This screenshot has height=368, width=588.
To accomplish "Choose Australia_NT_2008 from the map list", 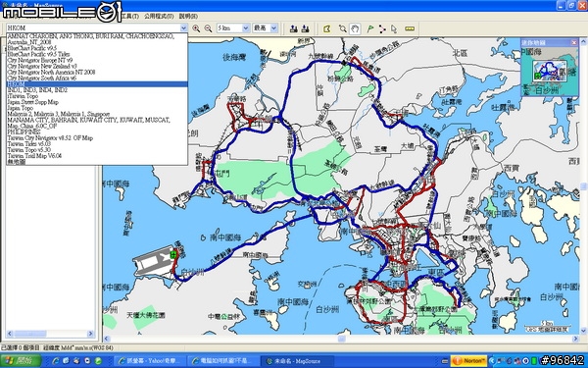I will tap(97, 42).
